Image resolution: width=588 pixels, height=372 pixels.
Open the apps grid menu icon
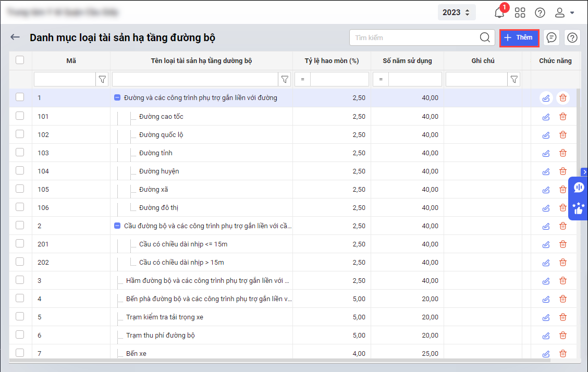pos(520,13)
